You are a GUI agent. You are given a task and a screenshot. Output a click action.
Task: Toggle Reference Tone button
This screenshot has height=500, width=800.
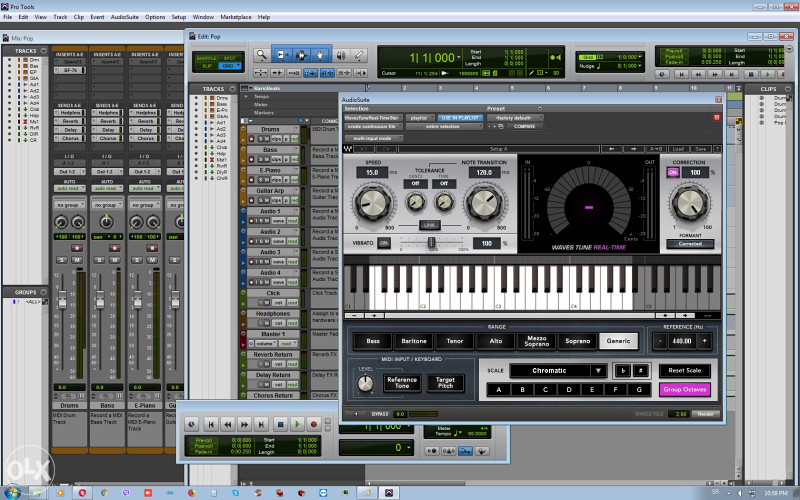click(x=402, y=383)
